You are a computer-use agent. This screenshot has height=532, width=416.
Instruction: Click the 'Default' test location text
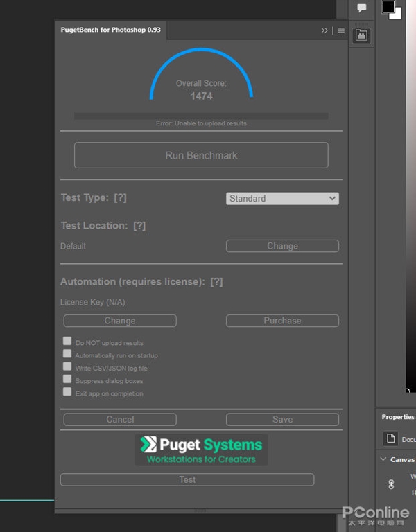73,246
